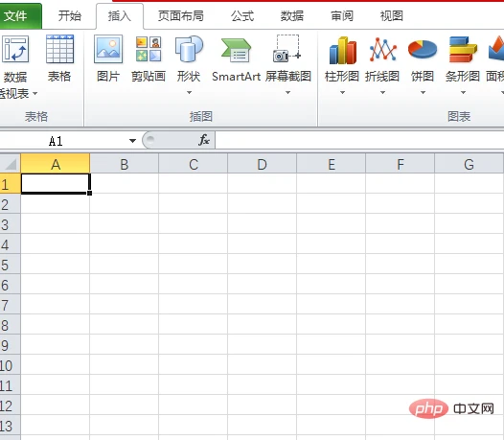504x440 pixels.
Task: Click the fx Insert Function button
Action: 204,140
